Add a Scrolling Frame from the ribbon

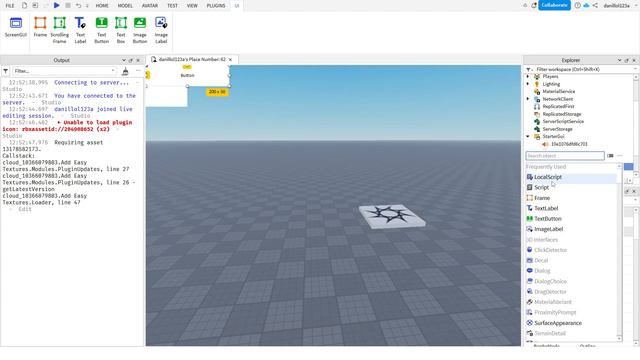60,30
